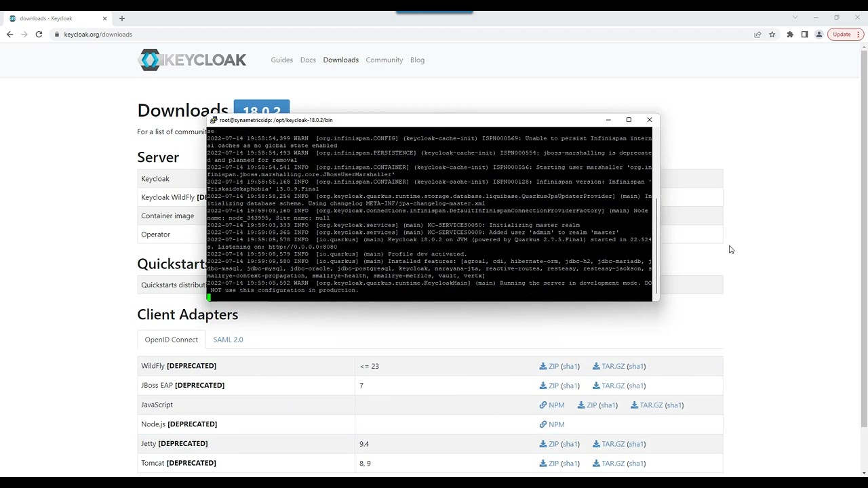This screenshot has width=868, height=488.
Task: Share this page icon in address bar
Action: (x=757, y=35)
